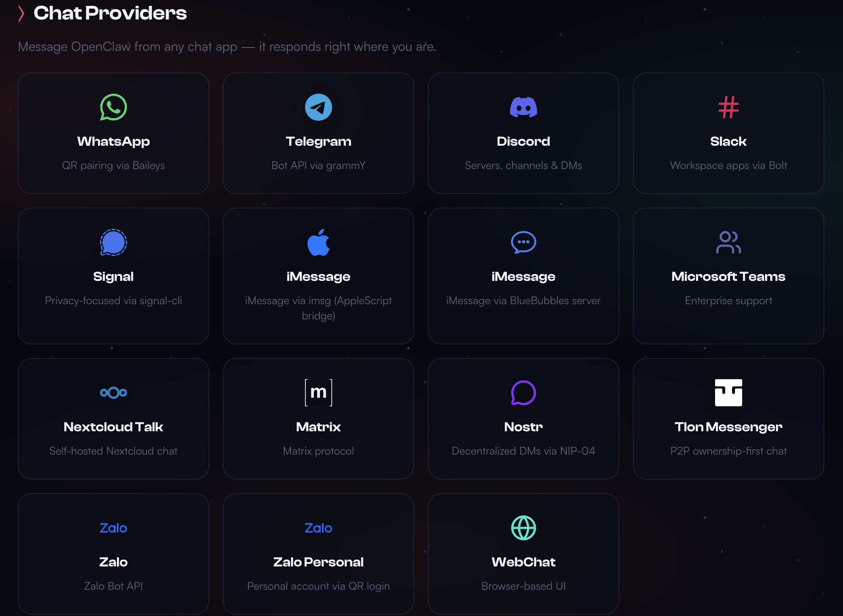Click the green WhatsApp logo icon
This screenshot has height=616, width=843.
click(x=113, y=107)
